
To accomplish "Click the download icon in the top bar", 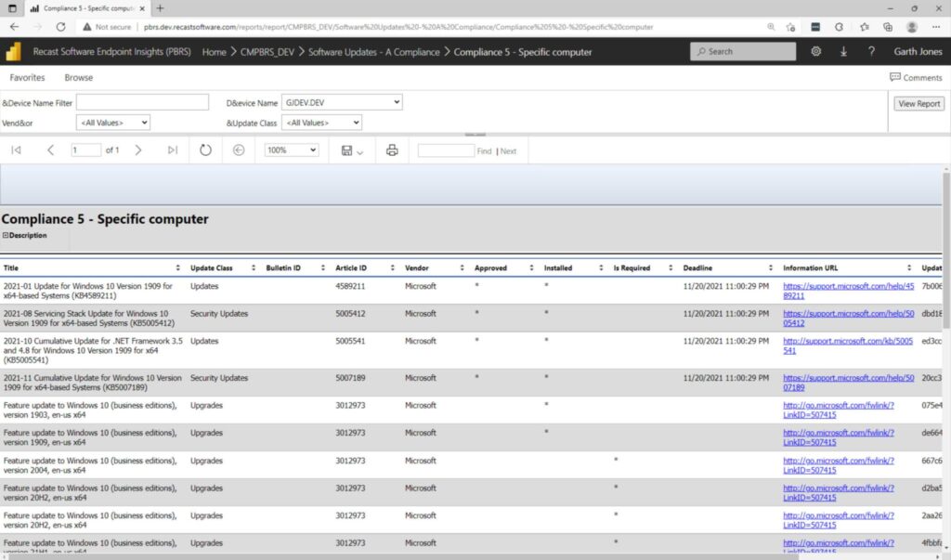I will pos(843,52).
